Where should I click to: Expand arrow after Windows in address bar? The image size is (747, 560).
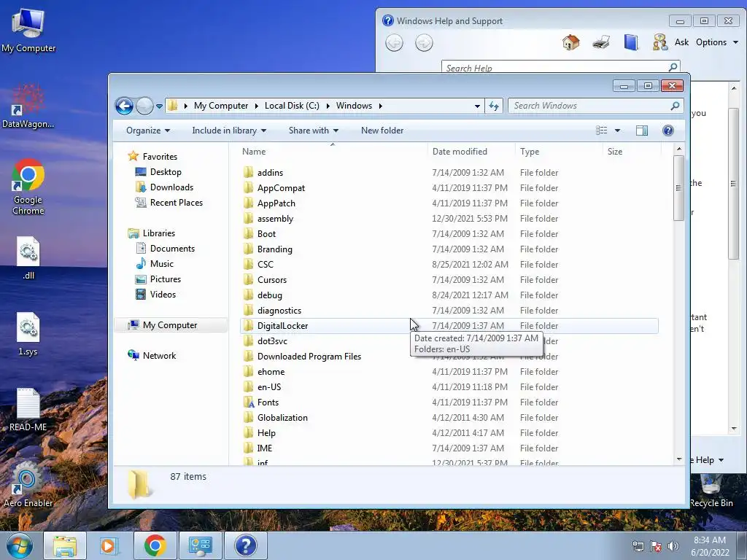pyautogui.click(x=380, y=106)
